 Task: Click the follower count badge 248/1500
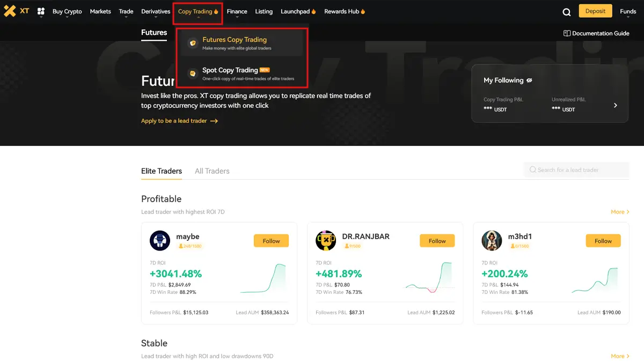pyautogui.click(x=190, y=246)
